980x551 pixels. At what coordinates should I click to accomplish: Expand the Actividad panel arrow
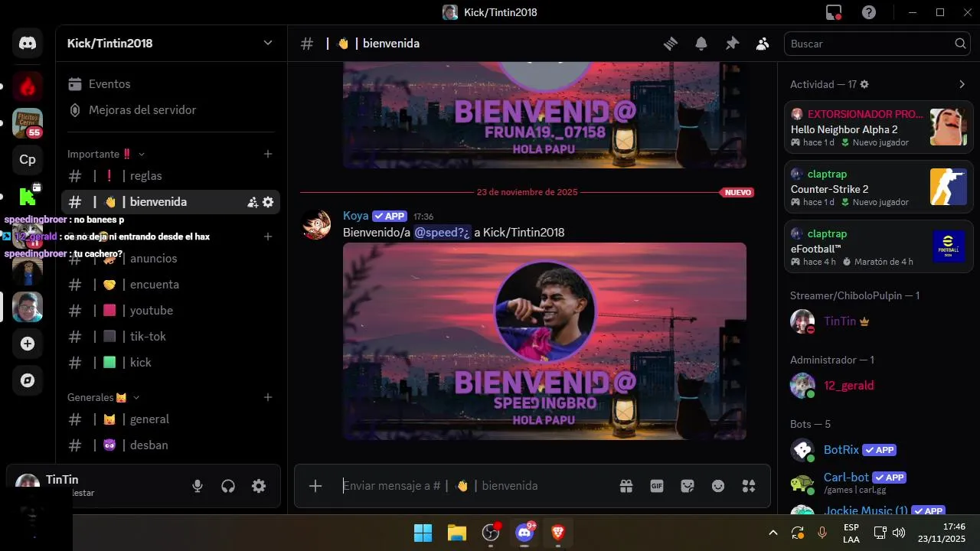pyautogui.click(x=962, y=84)
